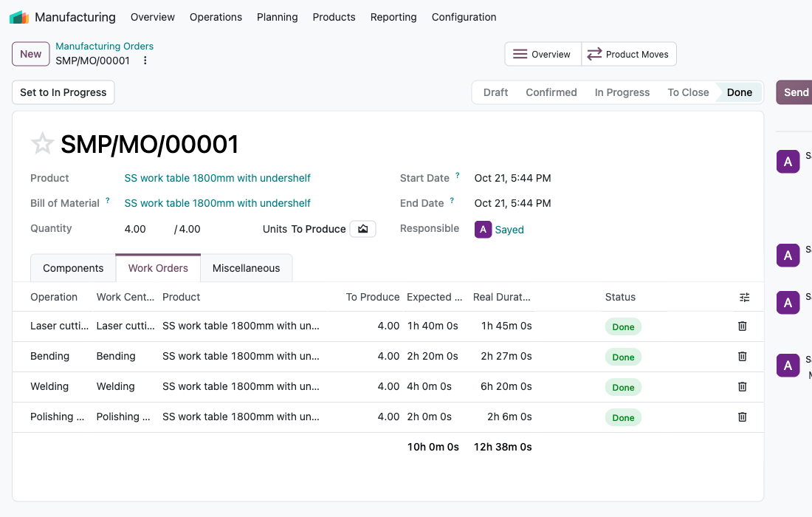Click the Bill of Material help question mark
The image size is (812, 517).
(x=108, y=200)
